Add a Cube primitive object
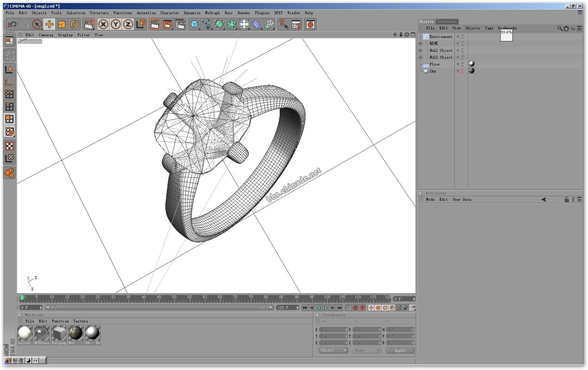 click(x=195, y=24)
